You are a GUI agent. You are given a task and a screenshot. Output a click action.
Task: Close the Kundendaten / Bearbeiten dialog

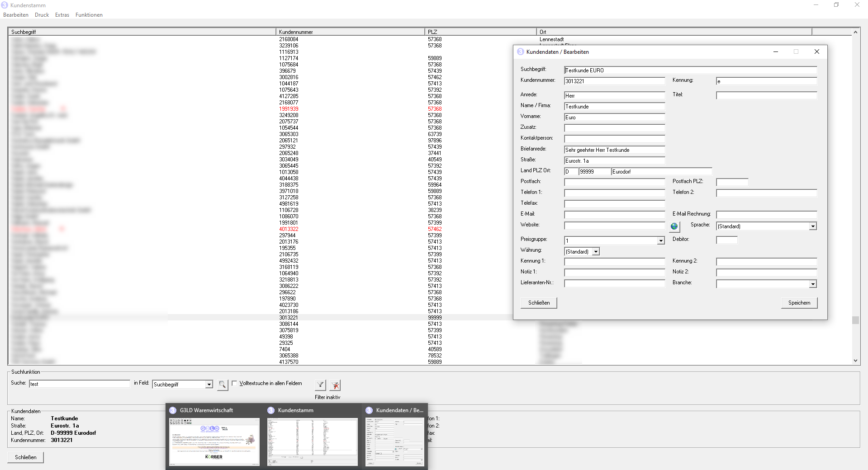[816, 52]
